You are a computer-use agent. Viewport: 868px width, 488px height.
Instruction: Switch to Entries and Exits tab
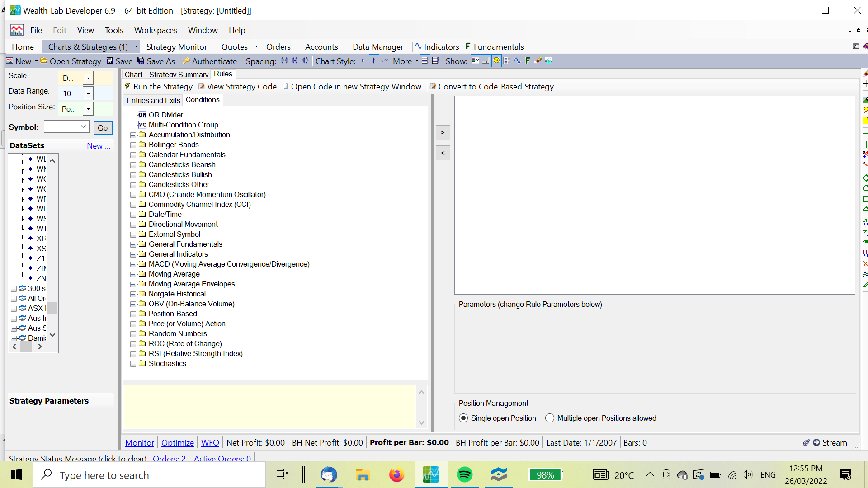153,100
